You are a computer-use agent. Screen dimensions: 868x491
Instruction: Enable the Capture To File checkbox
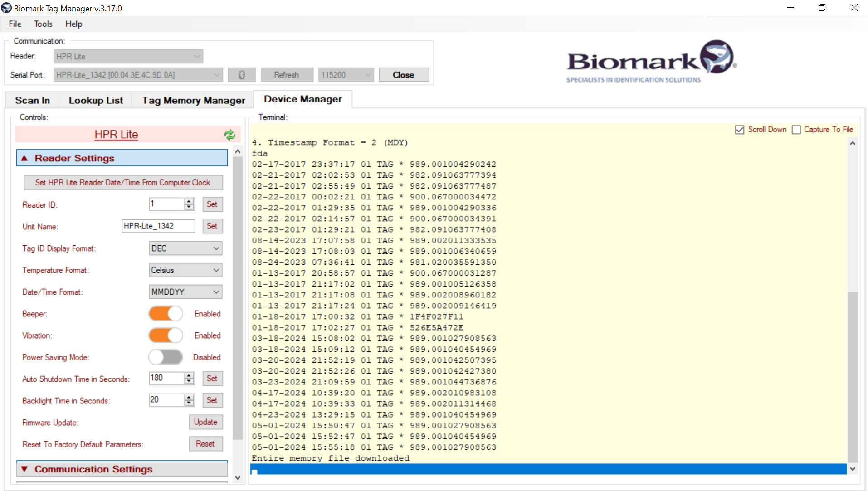[796, 130]
